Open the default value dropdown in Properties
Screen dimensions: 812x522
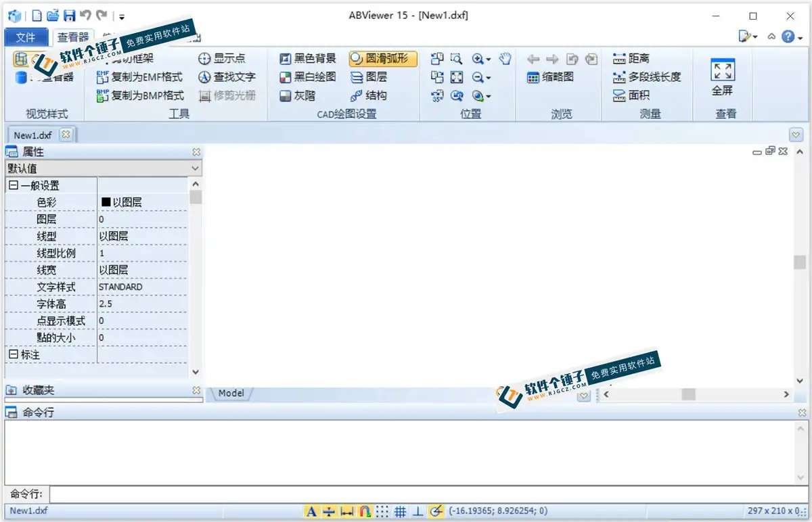point(194,168)
